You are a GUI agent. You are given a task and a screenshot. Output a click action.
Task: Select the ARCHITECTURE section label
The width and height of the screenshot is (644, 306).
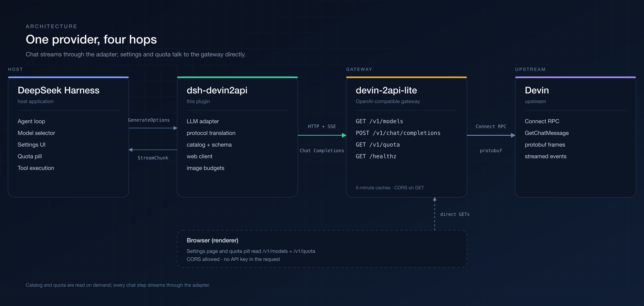52,26
